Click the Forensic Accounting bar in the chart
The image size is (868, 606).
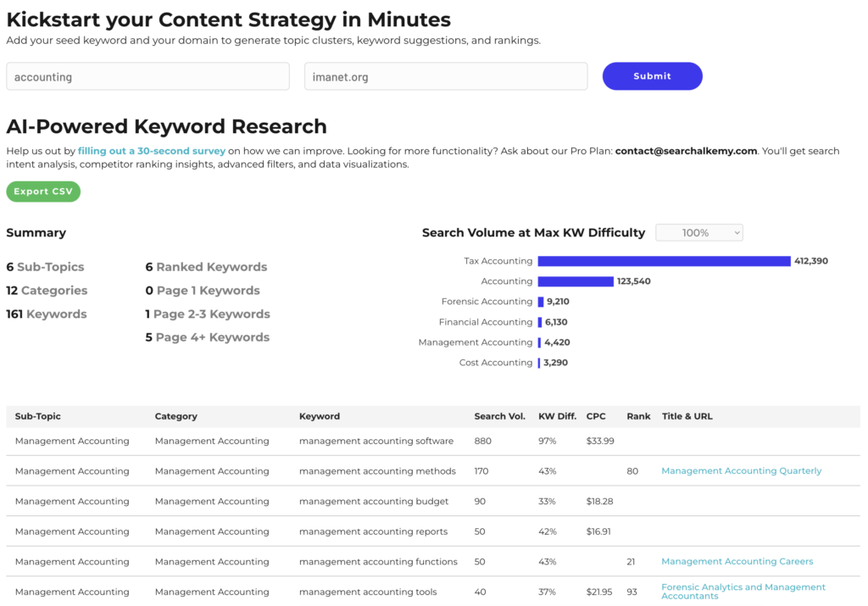pos(541,302)
